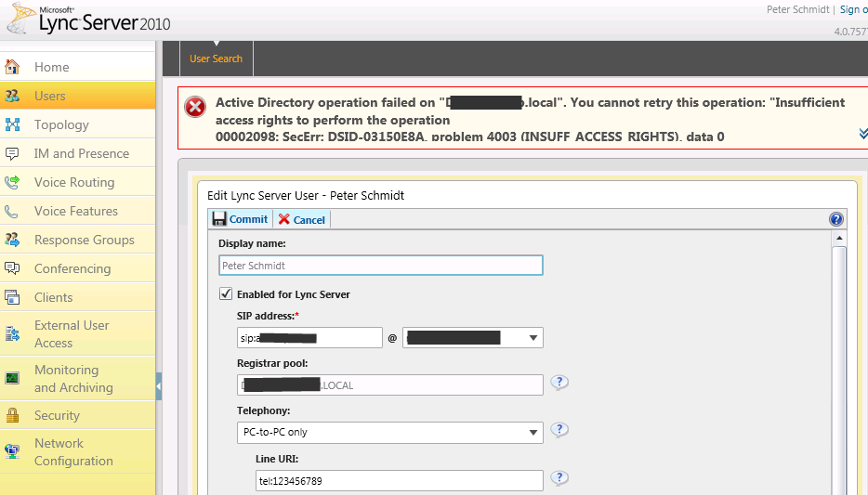
Task: Open Conferencing settings section
Action: coord(77,268)
